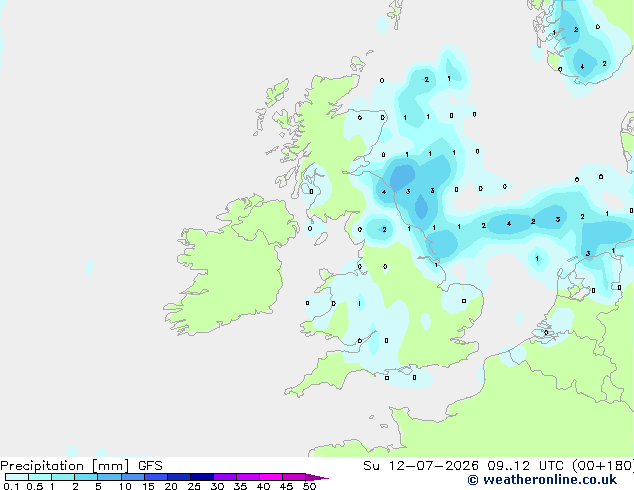This screenshot has width=634, height=490.
Task: Click the 0.5–1 mm legend color swatch
Action: click(x=40, y=477)
